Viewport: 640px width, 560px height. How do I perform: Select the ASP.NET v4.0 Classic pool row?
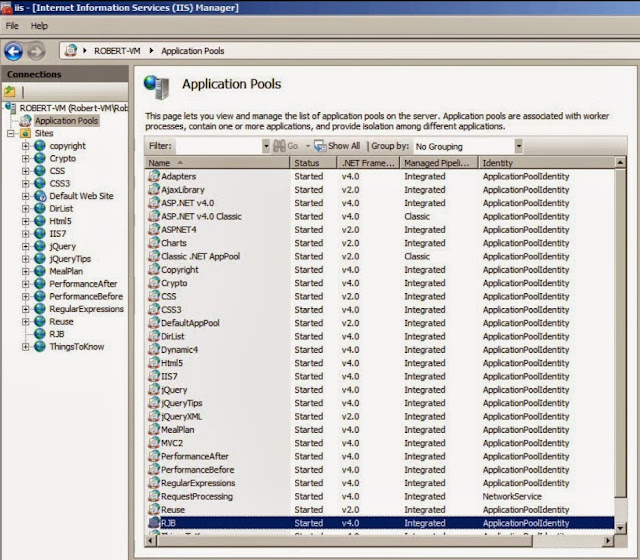(380, 216)
